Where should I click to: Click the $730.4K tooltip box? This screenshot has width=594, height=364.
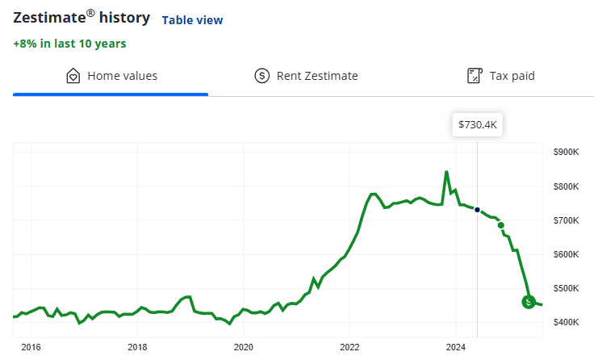477,125
